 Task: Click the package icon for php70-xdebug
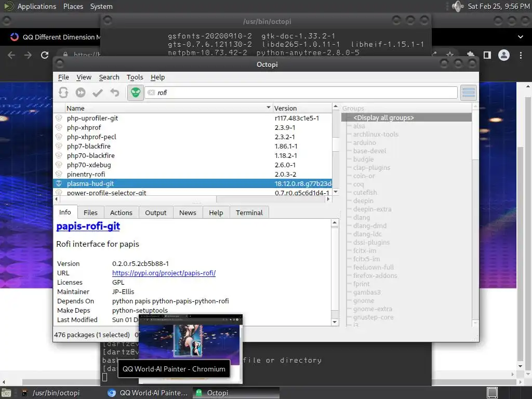[x=59, y=165]
